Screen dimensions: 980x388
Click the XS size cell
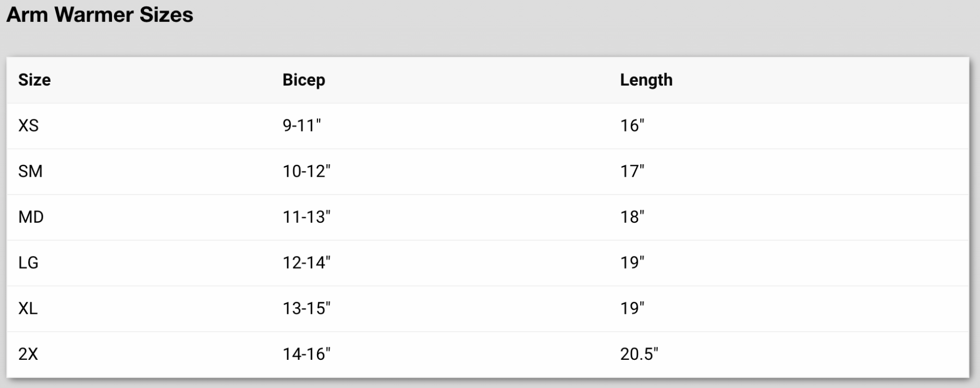[29, 126]
